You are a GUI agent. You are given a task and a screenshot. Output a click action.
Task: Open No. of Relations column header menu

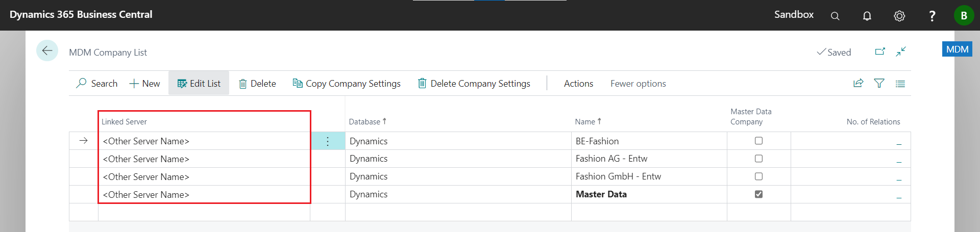[873, 122]
